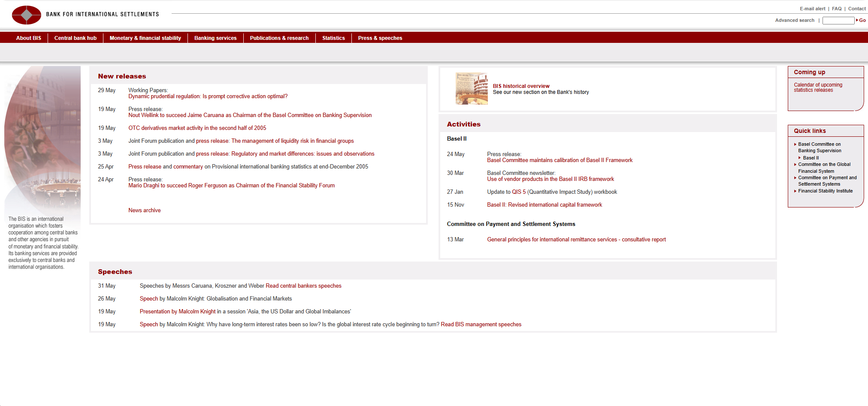
Task: Click the E-mail alert link
Action: pos(812,9)
